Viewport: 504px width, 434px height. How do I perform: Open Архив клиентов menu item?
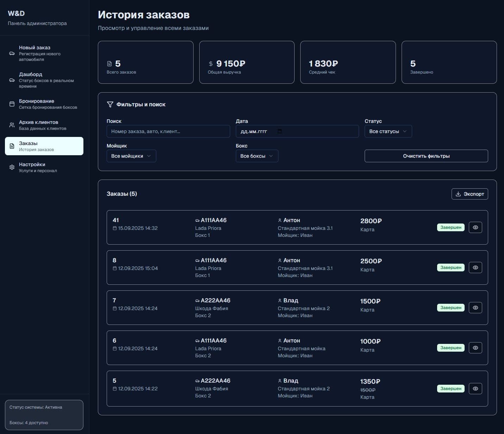(x=44, y=125)
